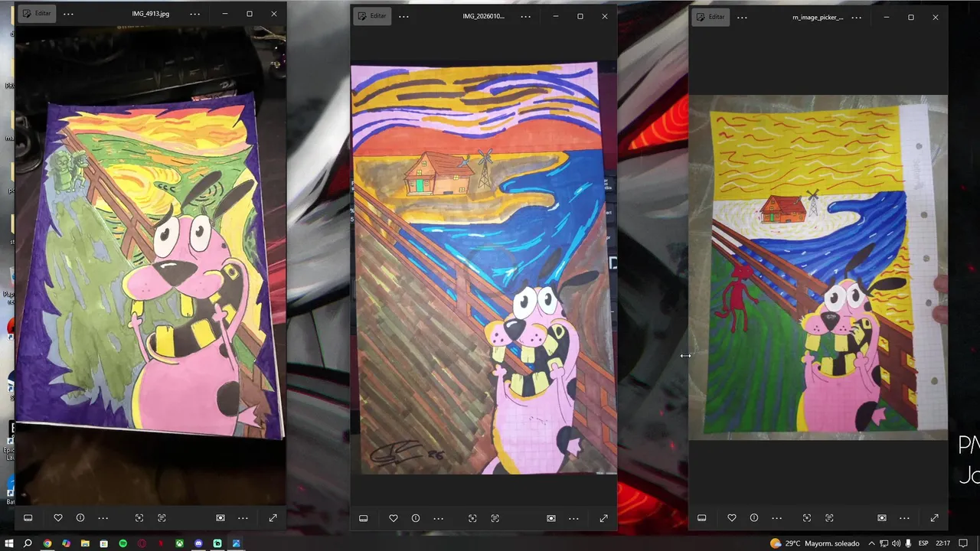This screenshot has width=980, height=551.
Task: Toggle filmstrip in IMG_2026010 window
Action: click(x=364, y=518)
